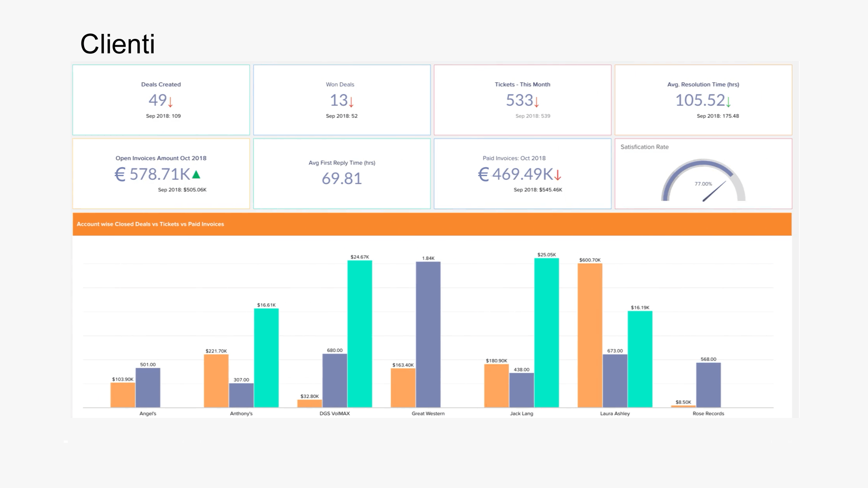Screen dimensions: 868x488
Task: Click Angel's orange $103.90K bar
Action: click(123, 395)
